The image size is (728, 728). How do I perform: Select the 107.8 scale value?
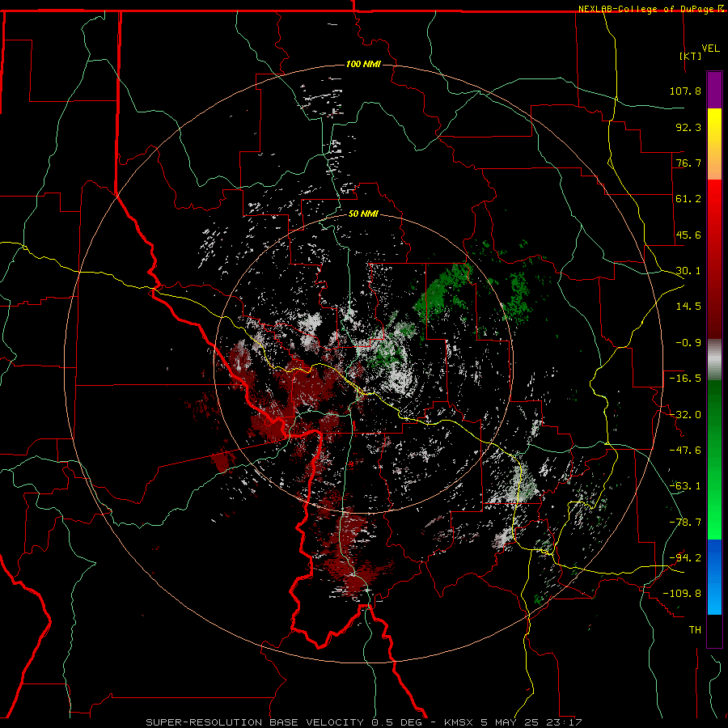click(685, 91)
